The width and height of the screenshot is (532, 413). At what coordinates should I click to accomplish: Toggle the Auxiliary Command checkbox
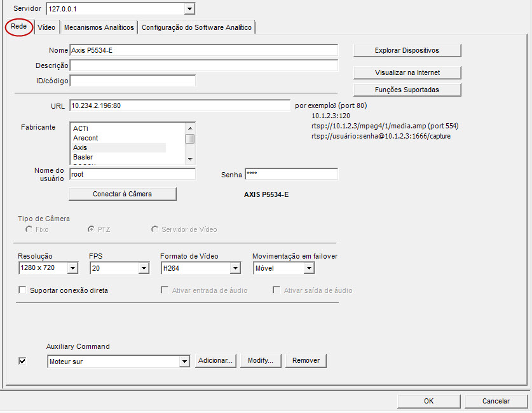(22, 361)
